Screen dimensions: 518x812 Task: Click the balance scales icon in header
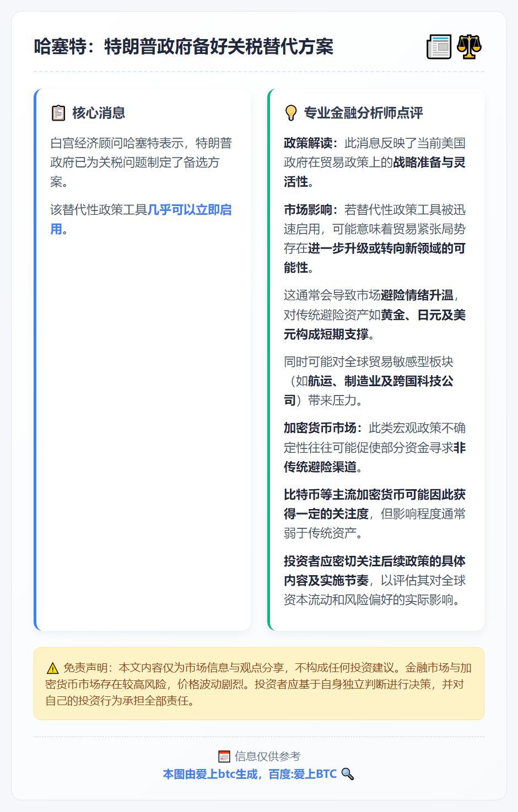click(x=470, y=47)
